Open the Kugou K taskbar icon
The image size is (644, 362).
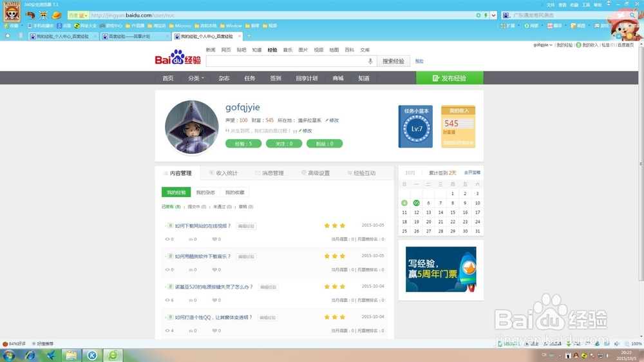coord(92,356)
